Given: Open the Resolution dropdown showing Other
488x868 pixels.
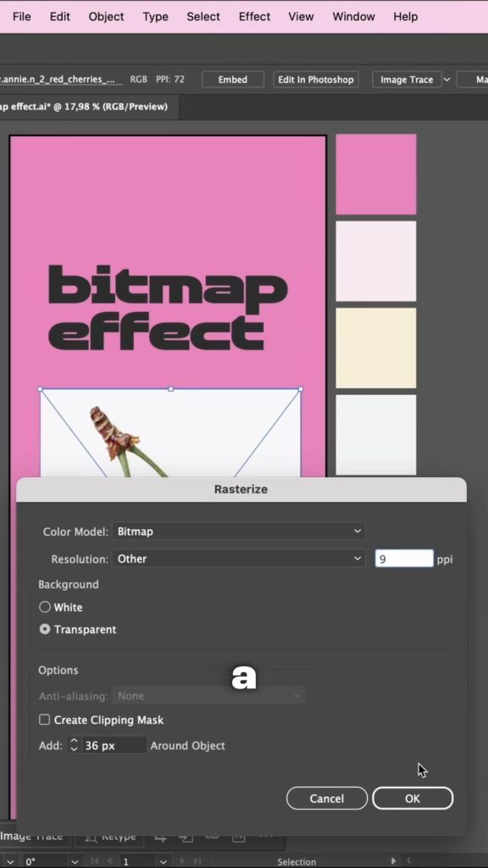Looking at the screenshot, I should tap(238, 559).
